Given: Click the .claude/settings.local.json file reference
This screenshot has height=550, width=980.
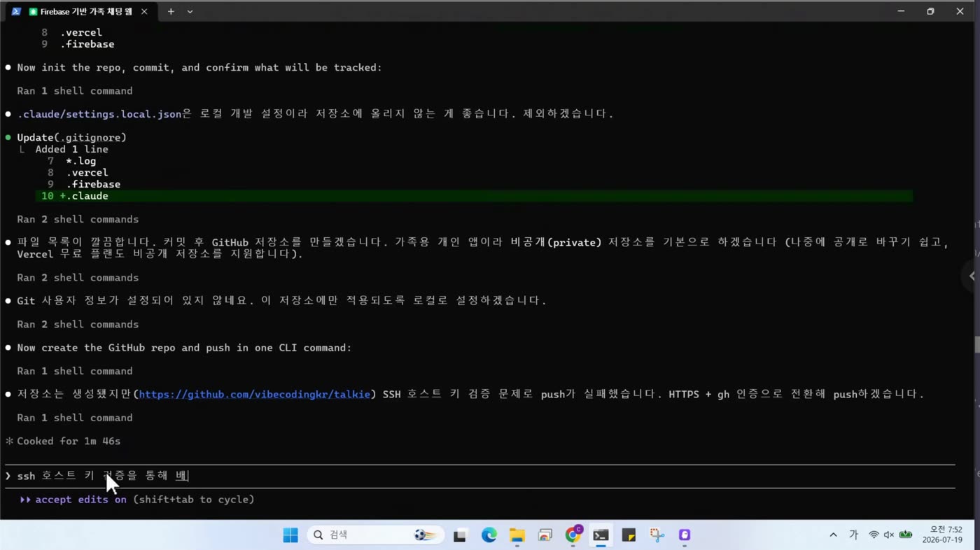Looking at the screenshot, I should (99, 114).
